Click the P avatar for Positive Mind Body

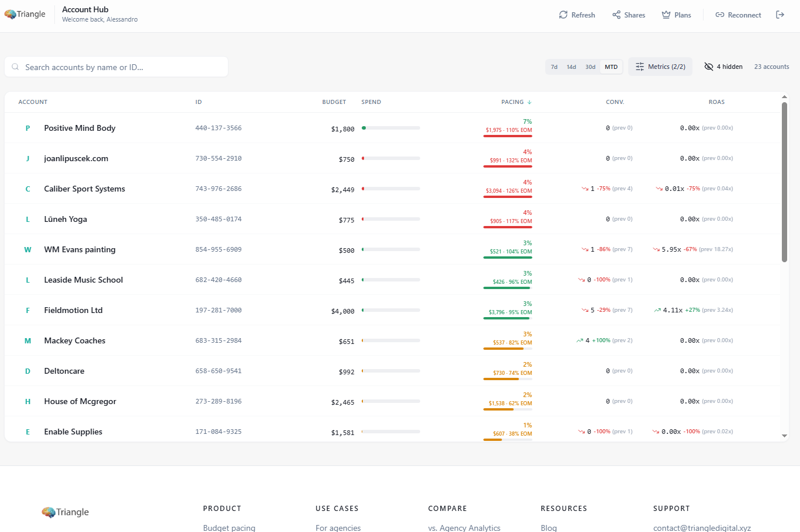(27, 128)
